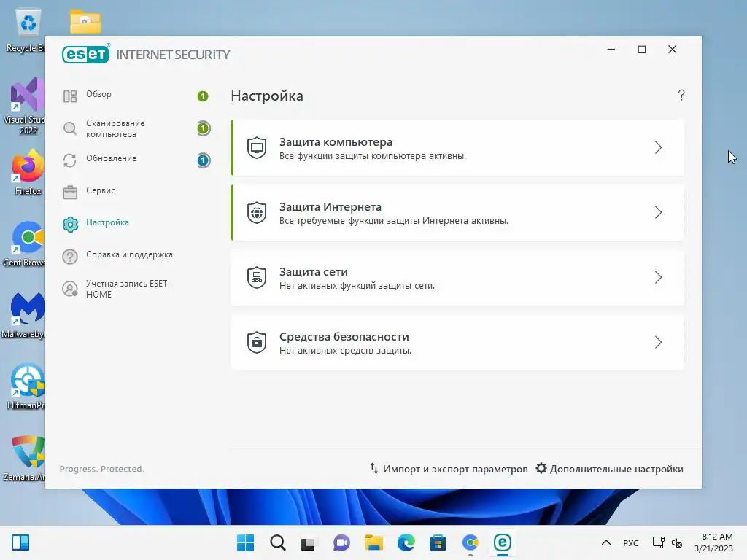The image size is (747, 560).
Task: Expand Средства безопасности with its chevron
Action: [658, 342]
